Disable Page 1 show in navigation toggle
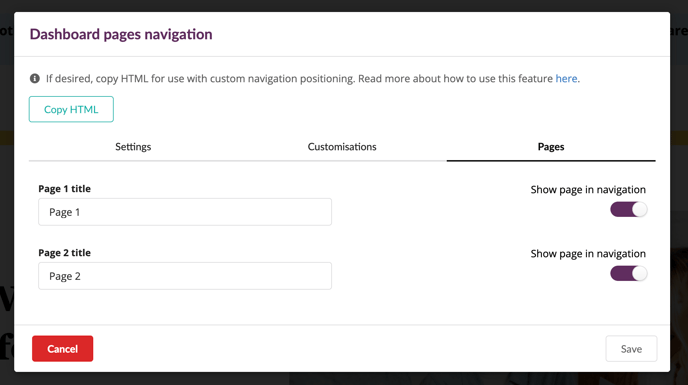Screen dimensions: 688x385 [x=628, y=209]
